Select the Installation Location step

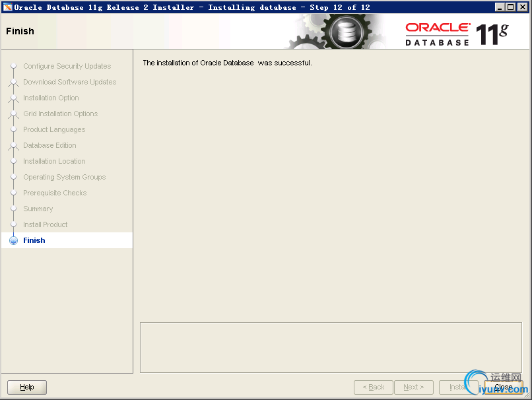[54, 161]
